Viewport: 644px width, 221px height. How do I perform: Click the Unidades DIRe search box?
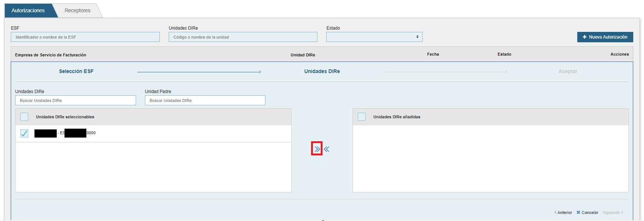tap(76, 100)
